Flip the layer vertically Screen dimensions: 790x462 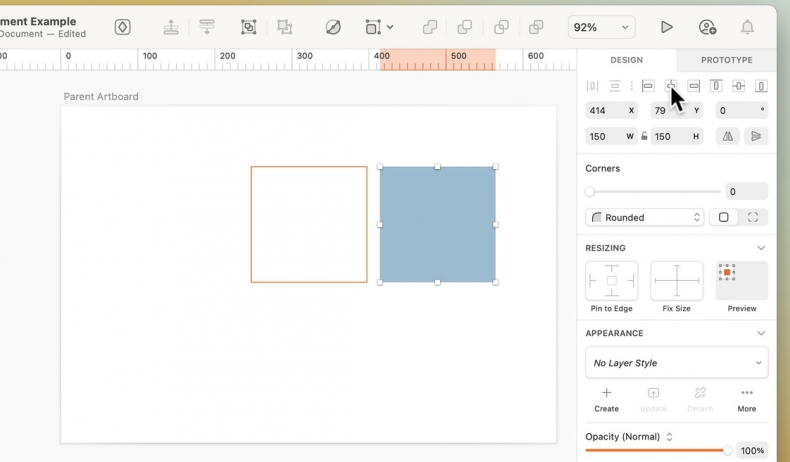756,137
